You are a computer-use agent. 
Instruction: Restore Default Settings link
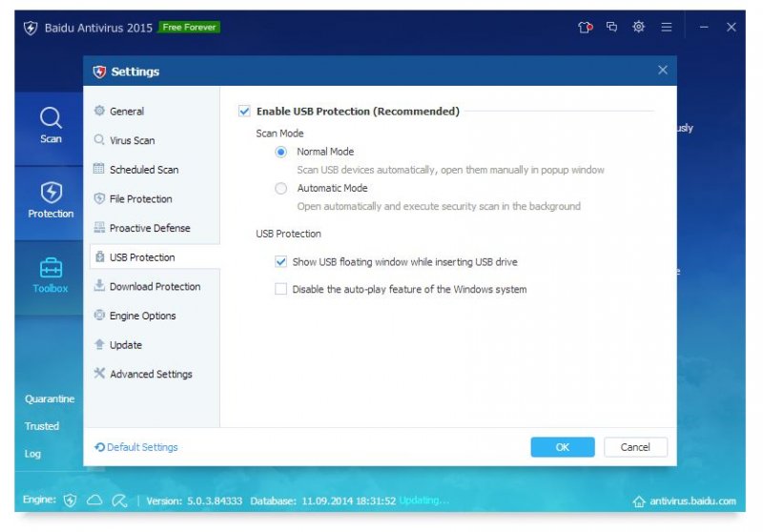(142, 447)
